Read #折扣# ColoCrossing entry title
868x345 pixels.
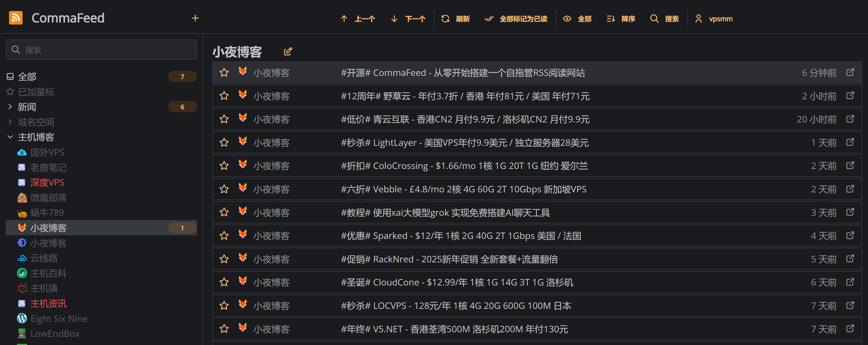(464, 166)
